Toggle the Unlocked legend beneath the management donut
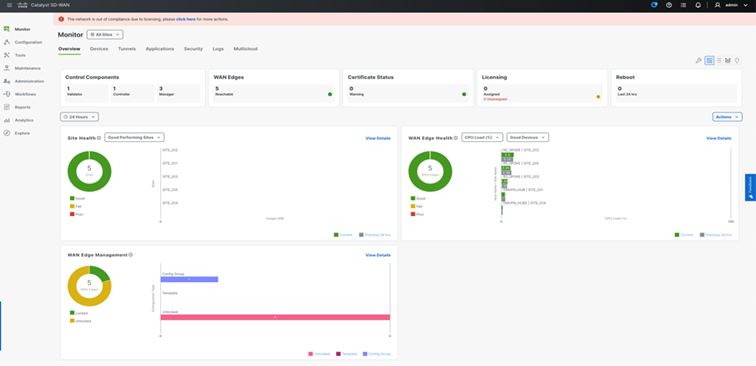Screen dimensions: 756x366 pyautogui.click(x=80, y=321)
